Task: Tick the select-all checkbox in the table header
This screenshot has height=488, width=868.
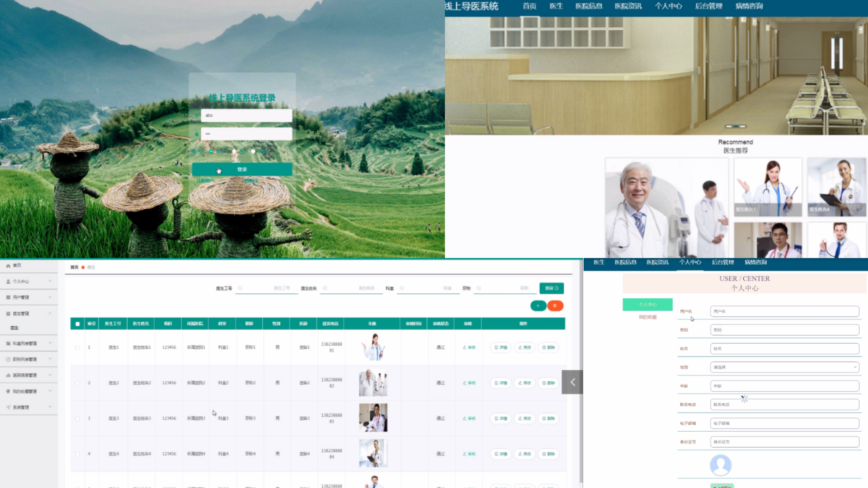Action: [x=77, y=324]
